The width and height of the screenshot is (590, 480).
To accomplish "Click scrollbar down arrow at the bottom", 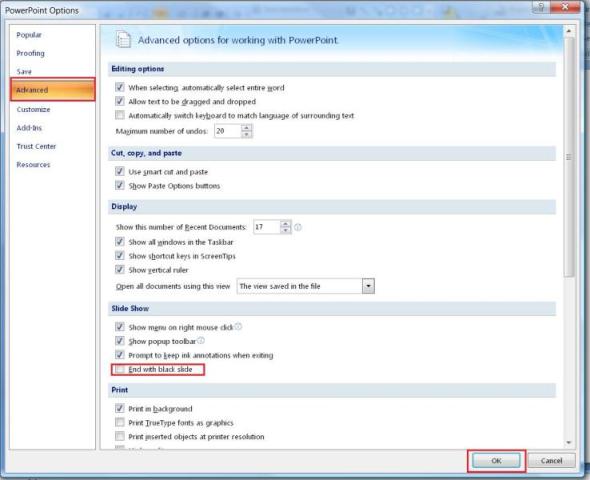I will (569, 443).
